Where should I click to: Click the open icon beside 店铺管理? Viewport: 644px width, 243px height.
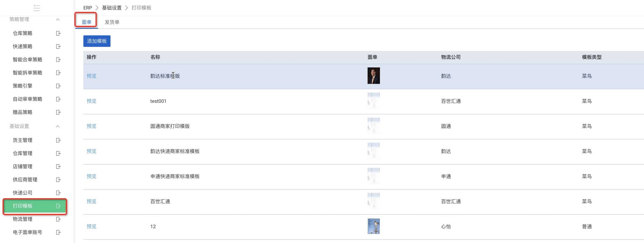click(58, 166)
